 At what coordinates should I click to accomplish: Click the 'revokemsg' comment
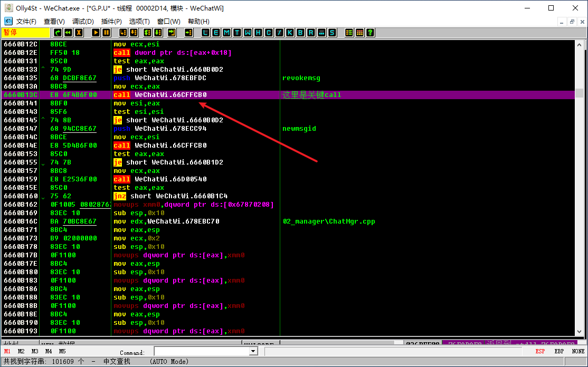click(301, 78)
